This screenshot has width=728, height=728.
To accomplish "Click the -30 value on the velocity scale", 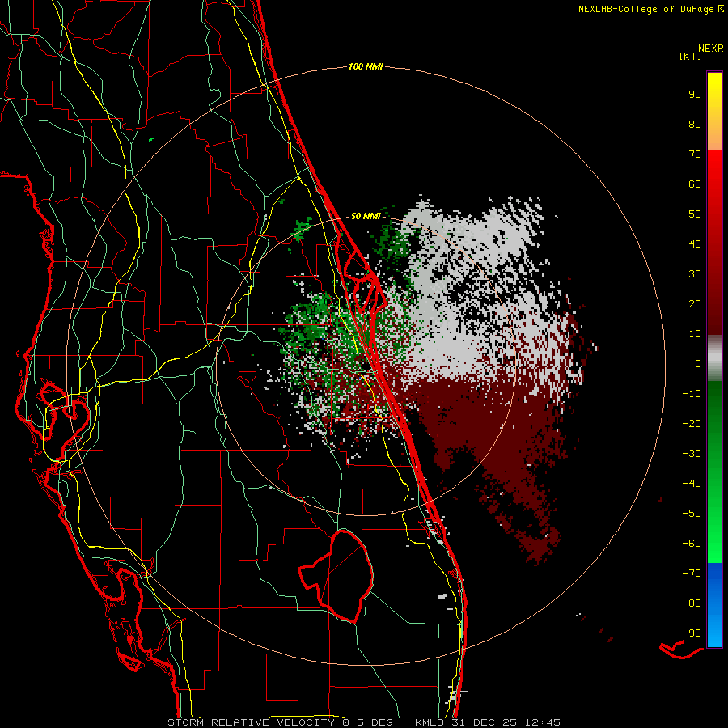I will 692,454.
